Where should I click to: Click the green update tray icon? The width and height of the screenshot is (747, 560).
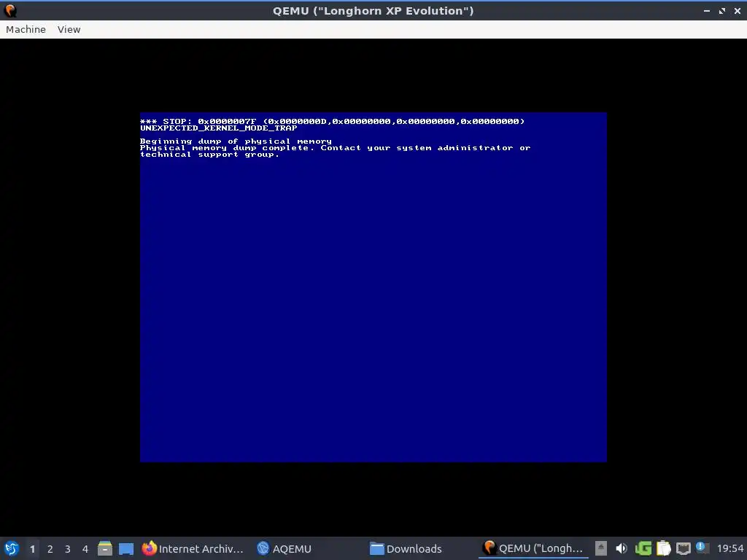click(x=643, y=548)
